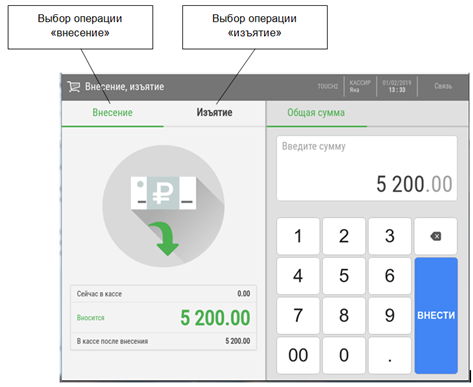The height and width of the screenshot is (387, 473).
Task: Click the backspace delete key icon
Action: [x=435, y=236]
